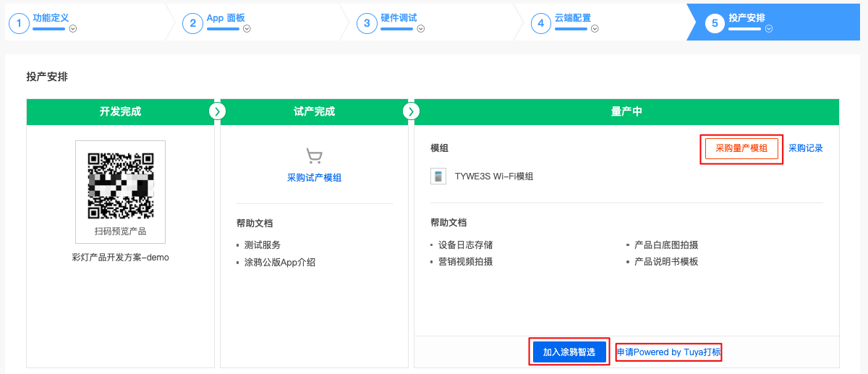Click the TYWE3S module thumbnail icon
This screenshot has width=868, height=374.
click(438, 177)
